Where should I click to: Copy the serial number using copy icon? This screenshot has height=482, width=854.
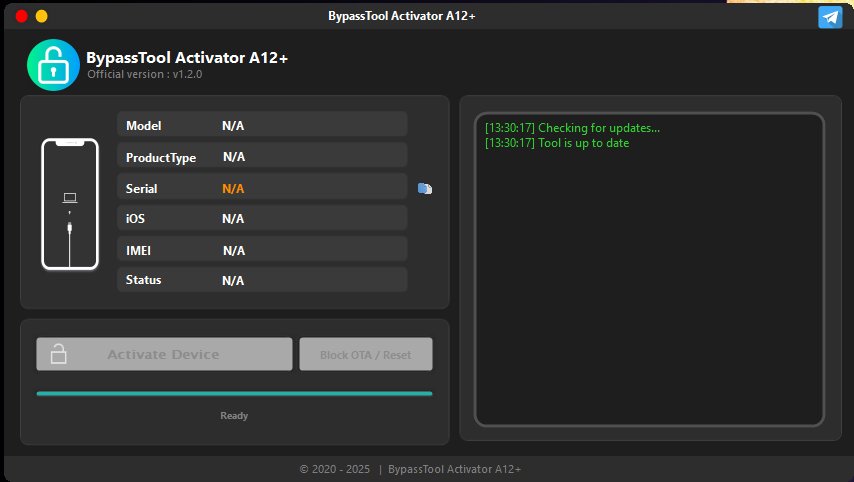point(425,188)
